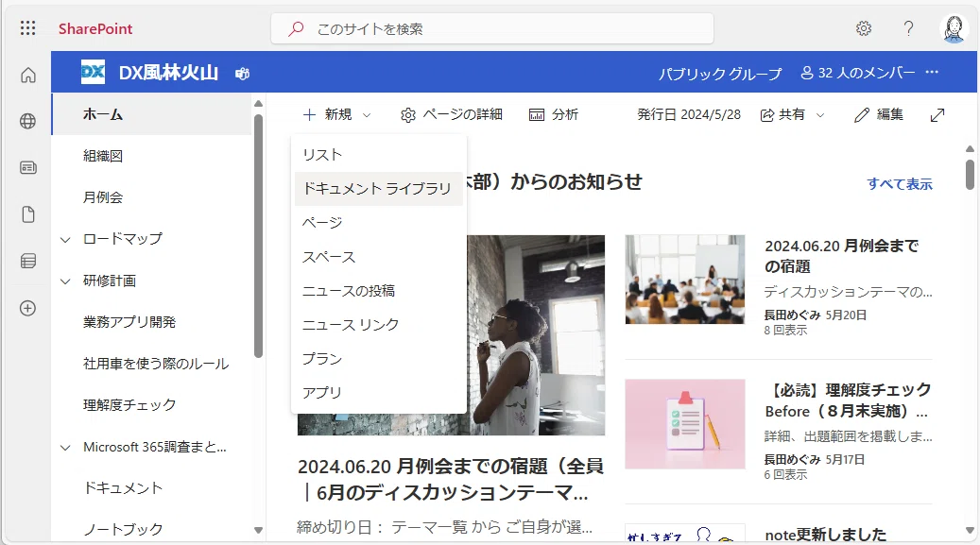Open the 月例会 navigation link

click(x=103, y=197)
